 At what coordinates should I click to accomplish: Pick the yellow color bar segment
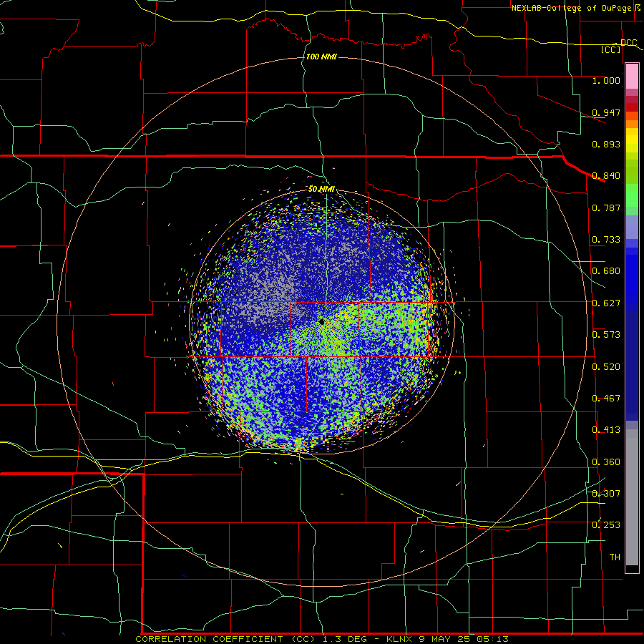(x=632, y=140)
